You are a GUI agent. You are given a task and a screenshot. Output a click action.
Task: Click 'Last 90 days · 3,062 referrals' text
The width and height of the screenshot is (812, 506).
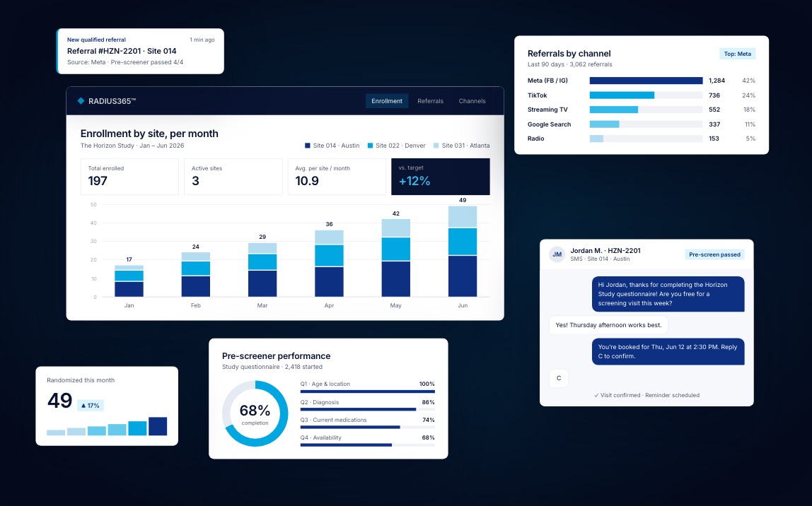(x=569, y=65)
